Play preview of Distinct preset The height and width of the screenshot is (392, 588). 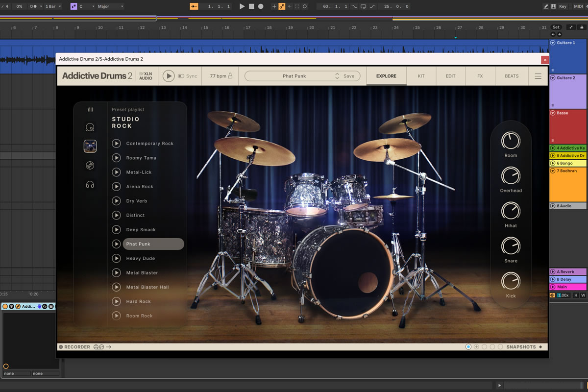[116, 215]
